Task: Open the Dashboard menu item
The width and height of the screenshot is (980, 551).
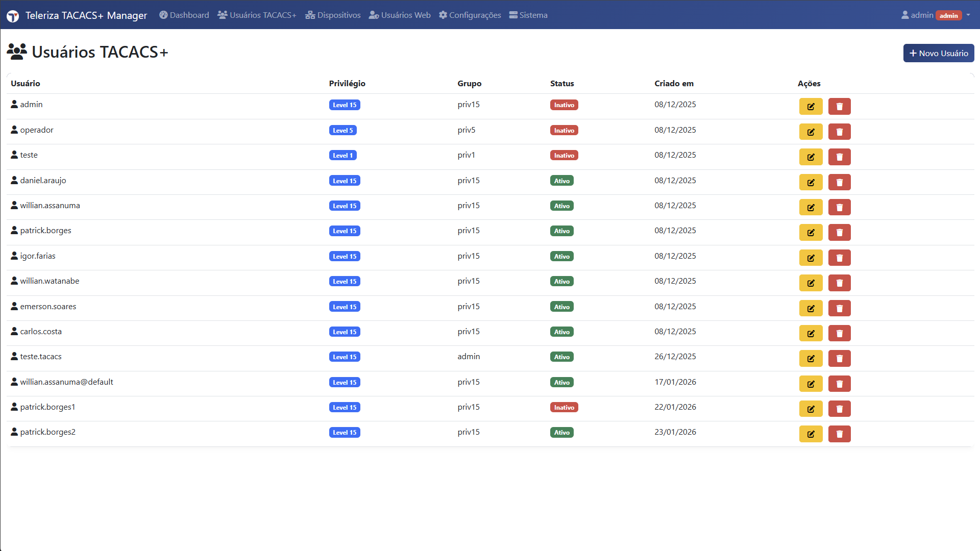Action: click(184, 15)
